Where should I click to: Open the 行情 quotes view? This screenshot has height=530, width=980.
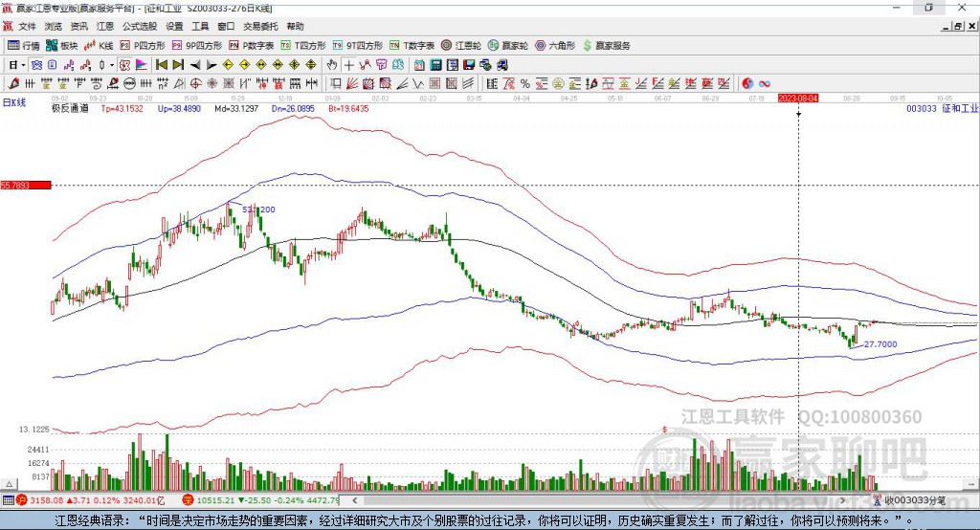23,46
